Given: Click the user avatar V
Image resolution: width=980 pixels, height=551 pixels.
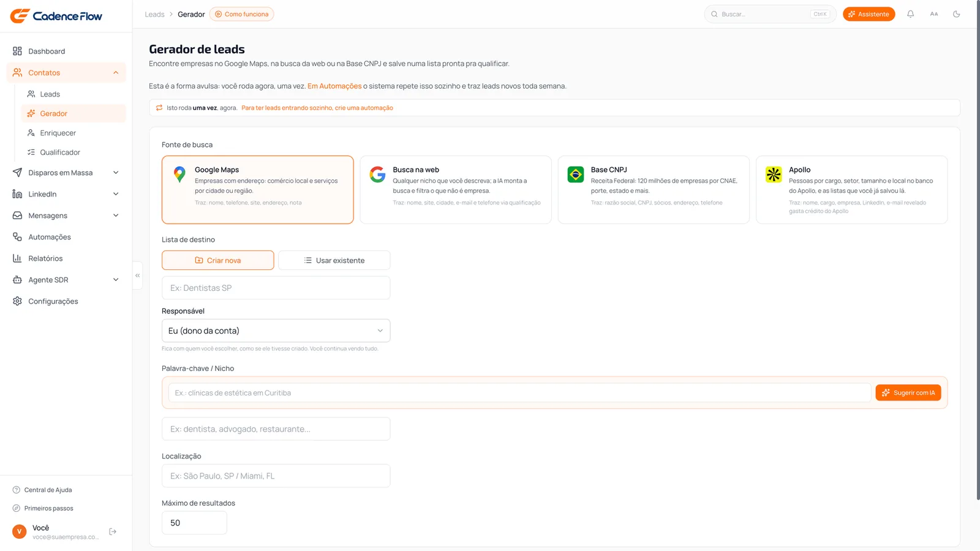Looking at the screenshot, I should point(20,531).
